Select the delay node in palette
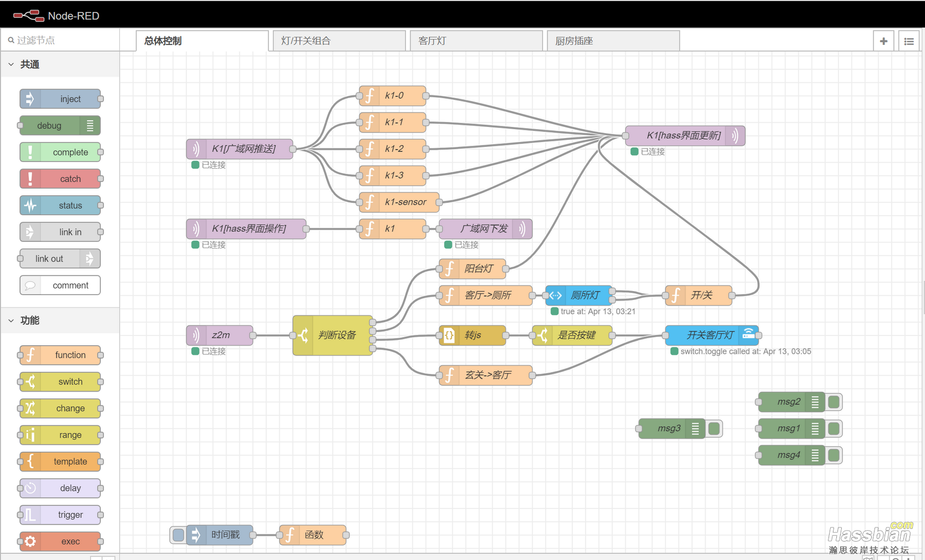Screen dimensions: 925x560 (60, 488)
